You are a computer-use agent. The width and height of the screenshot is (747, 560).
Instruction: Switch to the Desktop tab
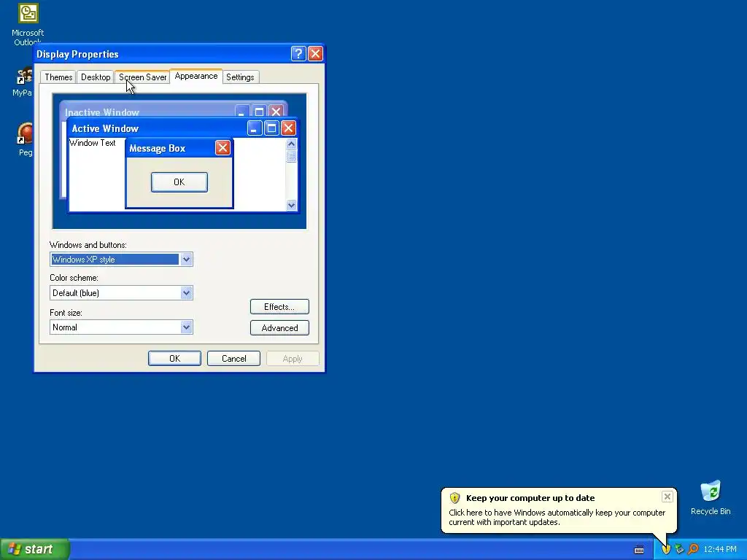(x=96, y=77)
